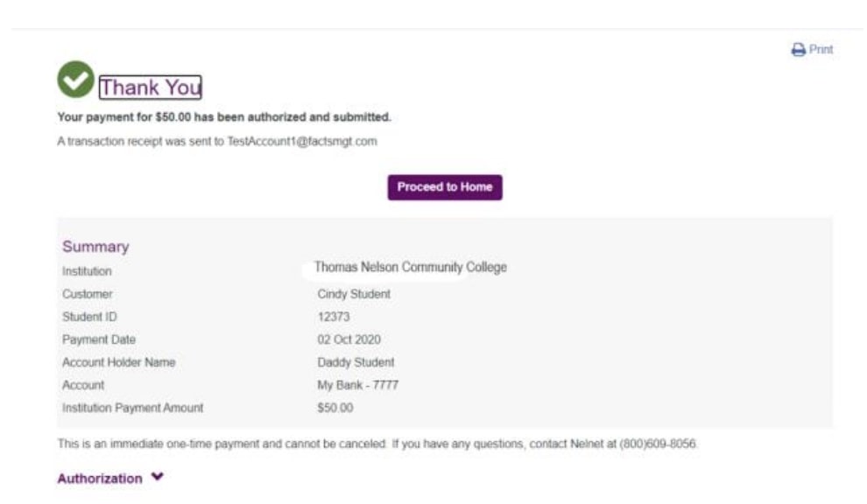The width and height of the screenshot is (867, 504).
Task: Click the TestAccount1@factsmgt.com email address
Action: [x=302, y=141]
